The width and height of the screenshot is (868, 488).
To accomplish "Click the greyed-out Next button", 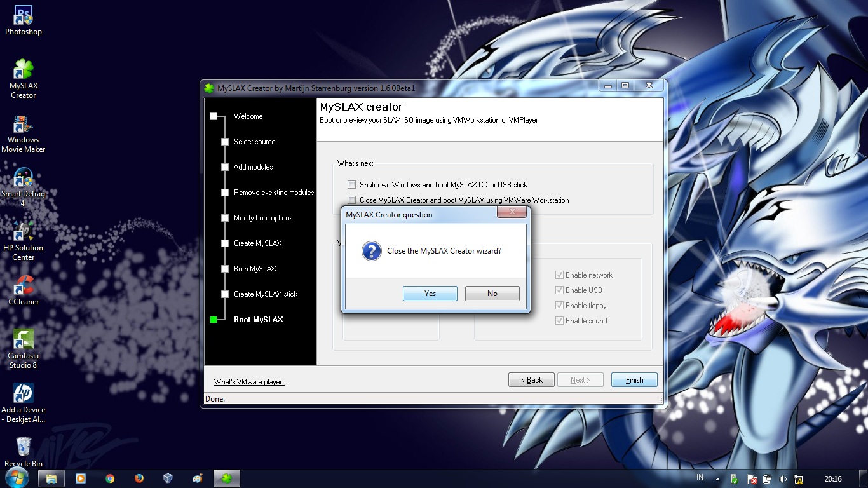I will [580, 380].
